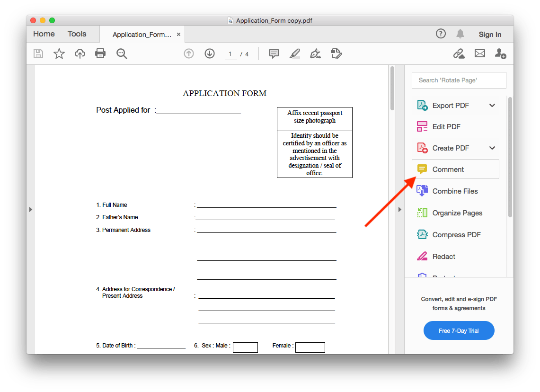
Task: Open the Redact tool
Action: pos(443,256)
